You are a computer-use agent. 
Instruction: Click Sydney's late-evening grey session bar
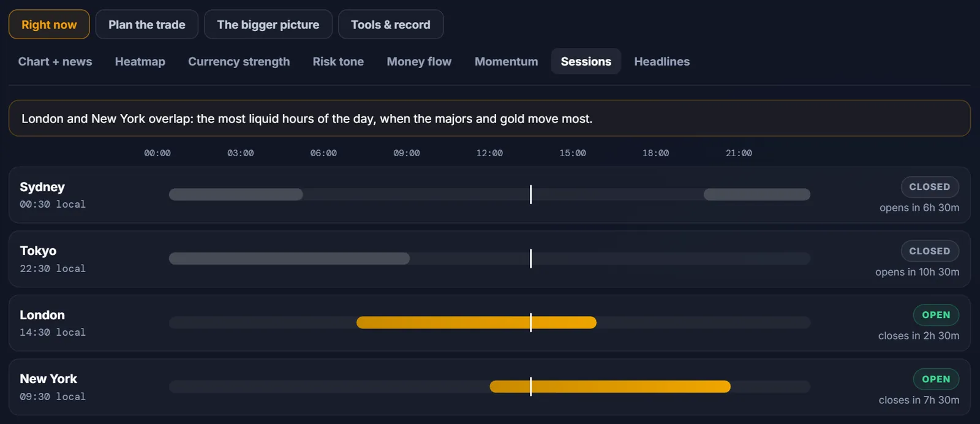(757, 194)
